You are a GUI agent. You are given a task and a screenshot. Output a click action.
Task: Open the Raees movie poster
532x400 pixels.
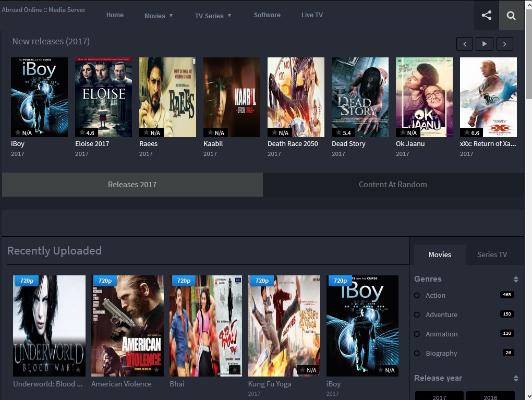pos(167,97)
